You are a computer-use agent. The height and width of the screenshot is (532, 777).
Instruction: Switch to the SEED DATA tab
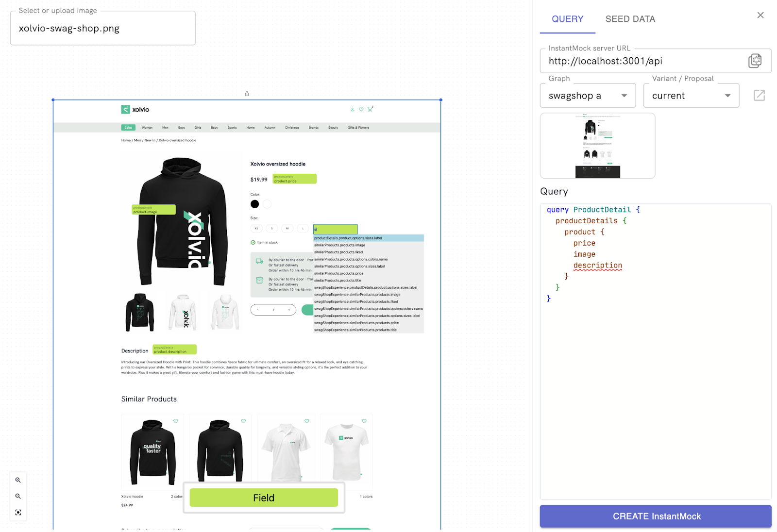pyautogui.click(x=630, y=19)
